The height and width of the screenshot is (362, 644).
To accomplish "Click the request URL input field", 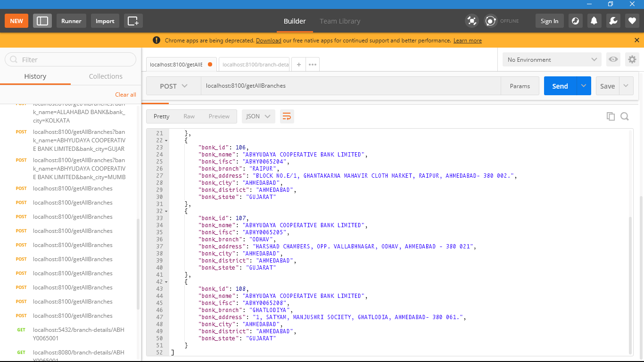I will (351, 86).
